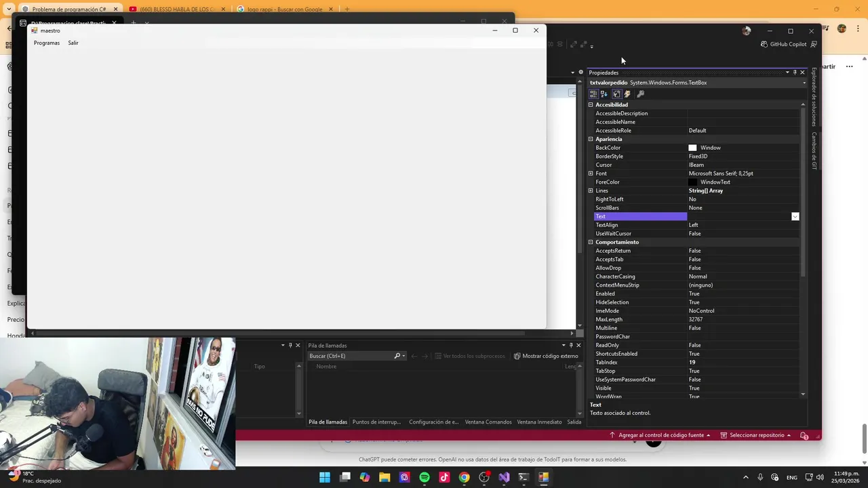Open Task View on the taskbar

(x=345, y=477)
